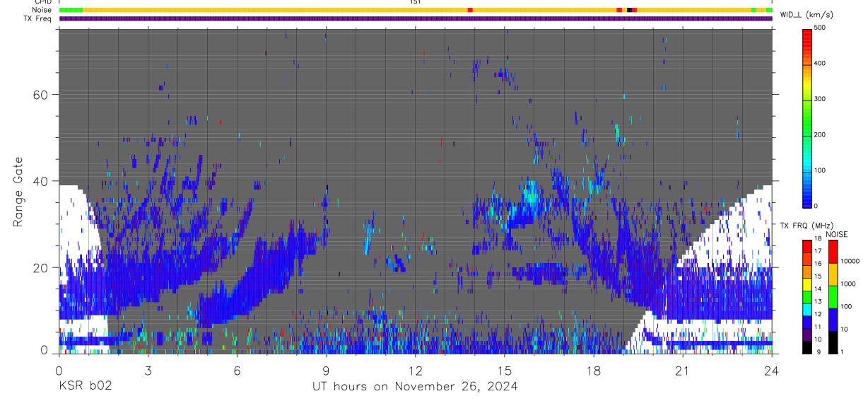Click the 100 tick on the WID color bar
Screen dimensions: 868x401
pyautogui.click(x=820, y=170)
